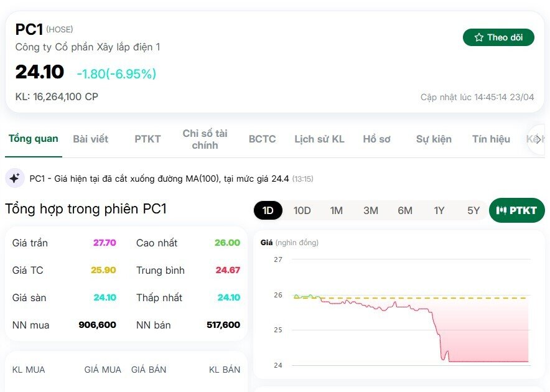Switch chart range to 1M

click(337, 210)
